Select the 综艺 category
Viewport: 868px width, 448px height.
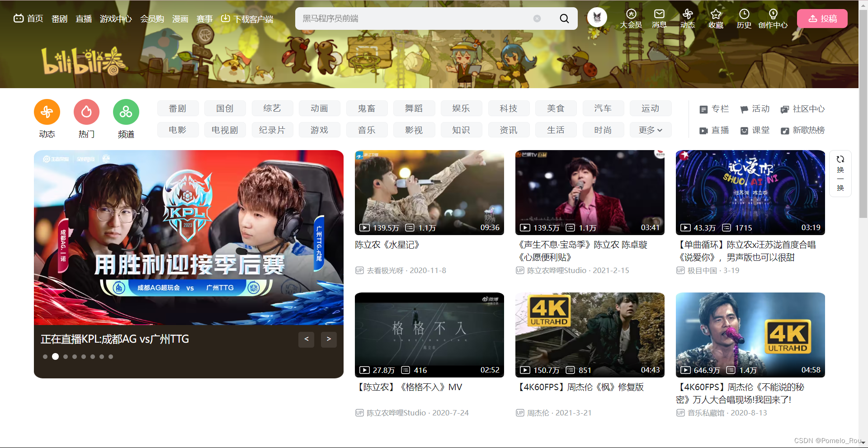click(x=272, y=108)
